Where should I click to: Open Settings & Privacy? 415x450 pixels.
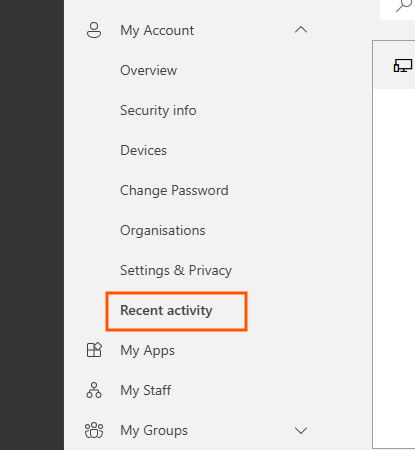tap(176, 270)
